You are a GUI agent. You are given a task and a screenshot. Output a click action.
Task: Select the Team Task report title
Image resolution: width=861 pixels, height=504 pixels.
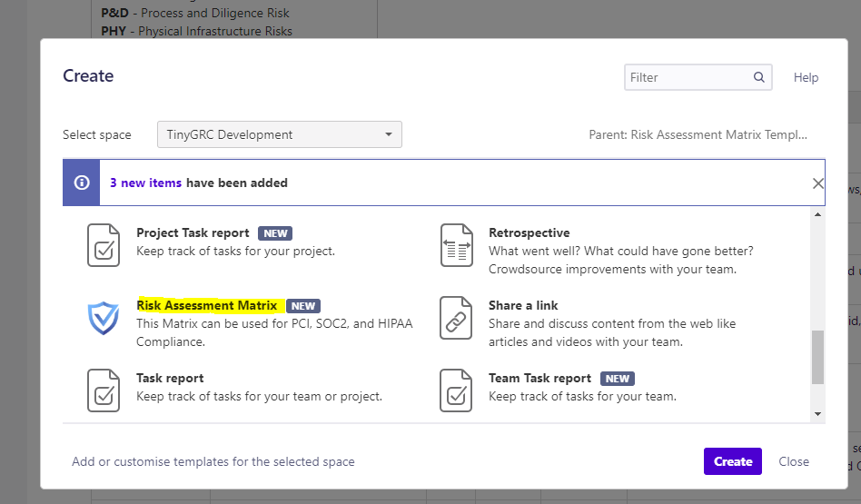pyautogui.click(x=539, y=379)
